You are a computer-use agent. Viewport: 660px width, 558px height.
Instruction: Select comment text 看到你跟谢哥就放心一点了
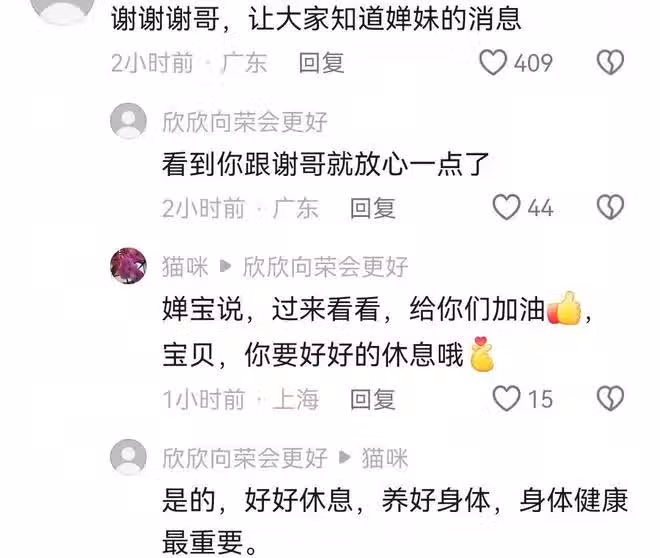coord(325,164)
